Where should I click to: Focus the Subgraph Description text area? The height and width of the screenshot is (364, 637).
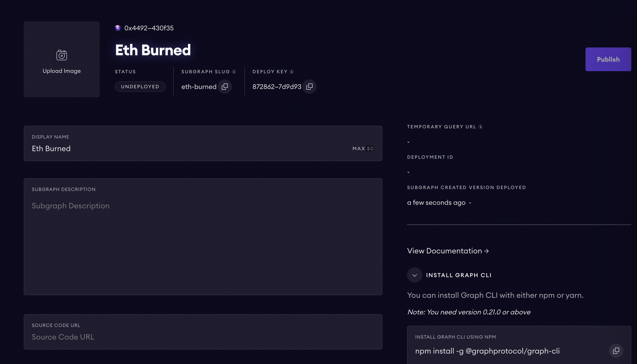203,242
